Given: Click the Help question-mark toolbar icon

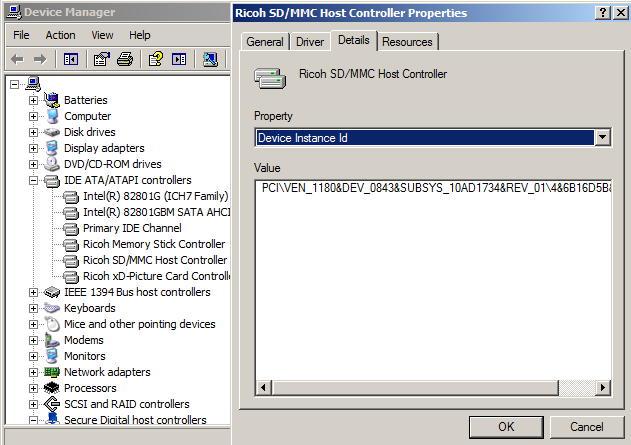Looking at the screenshot, I should [156, 59].
